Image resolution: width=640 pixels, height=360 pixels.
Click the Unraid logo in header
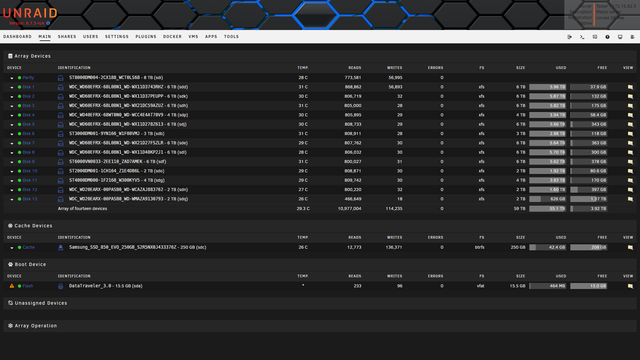coord(30,13)
